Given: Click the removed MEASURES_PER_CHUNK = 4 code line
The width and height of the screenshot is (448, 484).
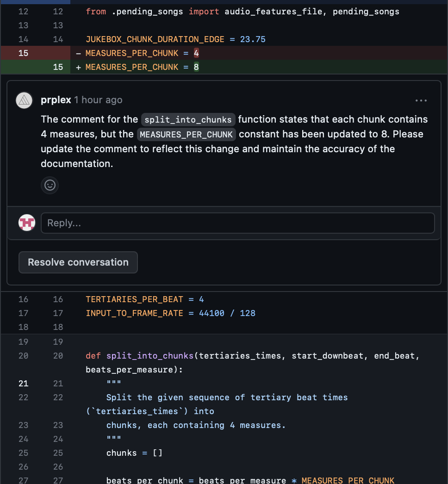Looking at the screenshot, I should [x=142, y=53].
